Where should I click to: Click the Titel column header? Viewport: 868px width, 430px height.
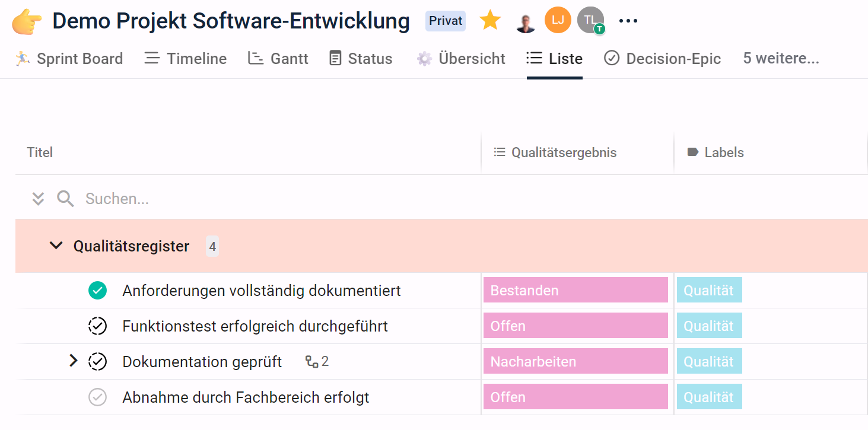pyautogui.click(x=40, y=152)
